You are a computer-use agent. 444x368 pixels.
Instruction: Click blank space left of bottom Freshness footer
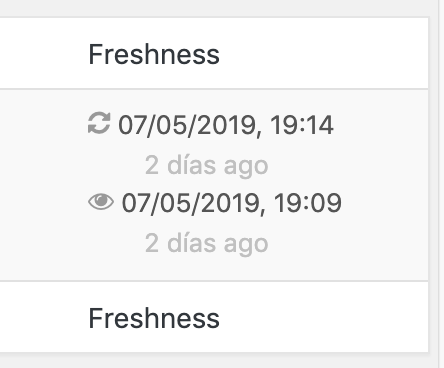pyautogui.click(x=43, y=317)
